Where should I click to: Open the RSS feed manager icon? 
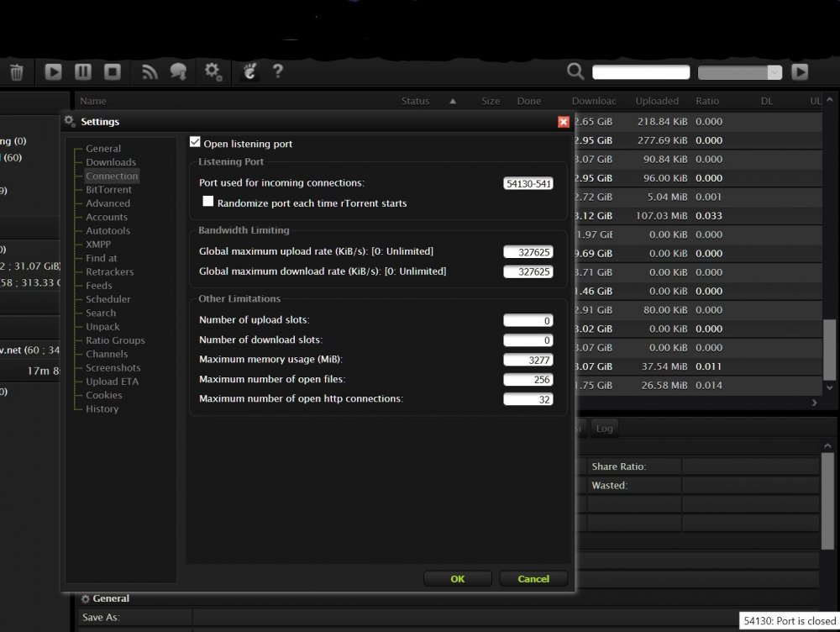point(150,71)
